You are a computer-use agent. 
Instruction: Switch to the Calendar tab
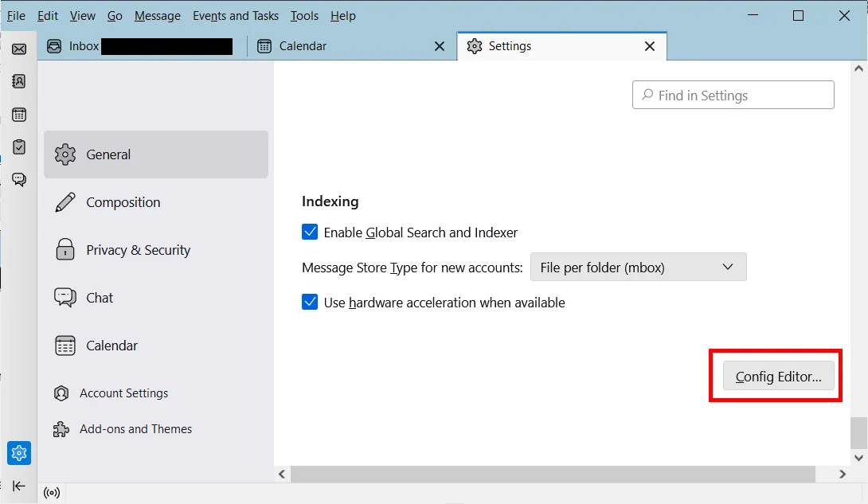click(342, 46)
